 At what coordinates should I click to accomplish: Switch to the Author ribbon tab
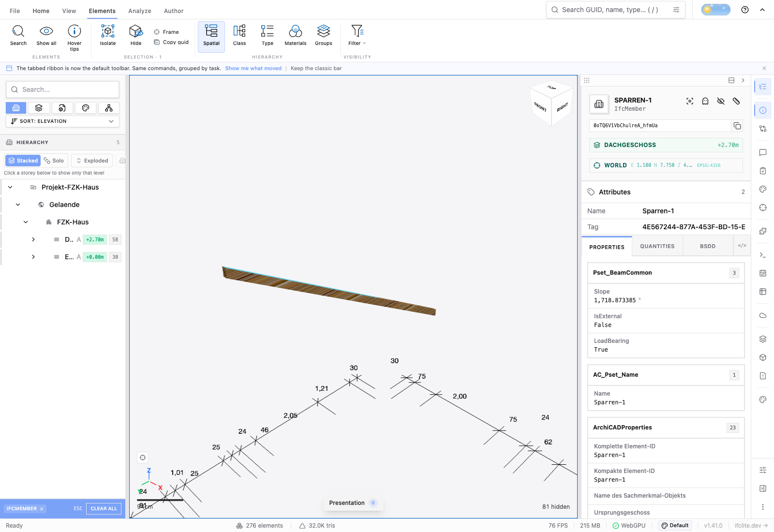(x=174, y=11)
